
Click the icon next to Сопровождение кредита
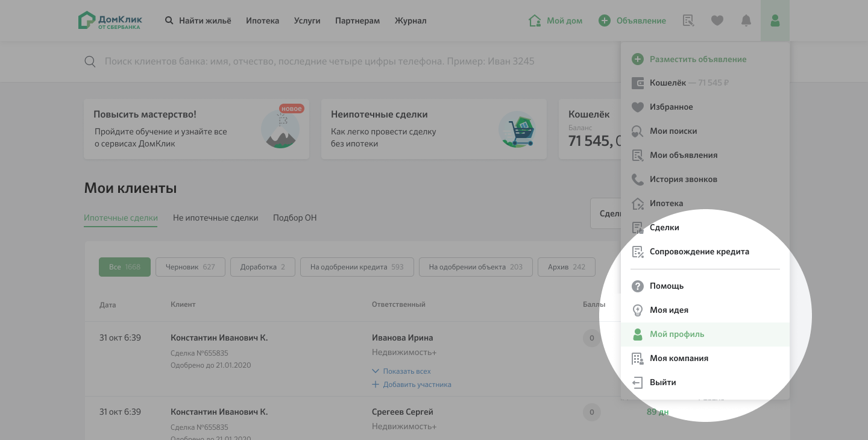coord(637,252)
